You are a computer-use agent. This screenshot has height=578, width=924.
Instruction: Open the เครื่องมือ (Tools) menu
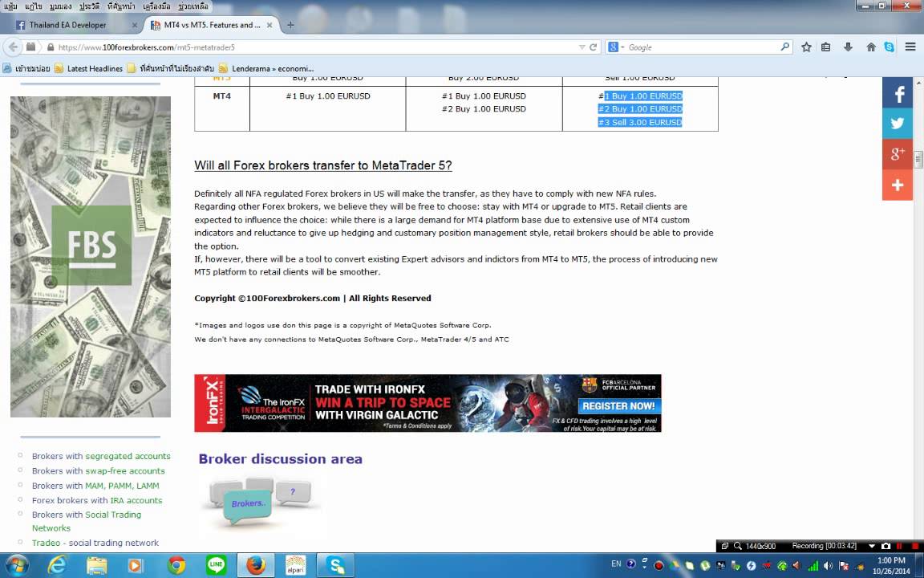tap(156, 6)
